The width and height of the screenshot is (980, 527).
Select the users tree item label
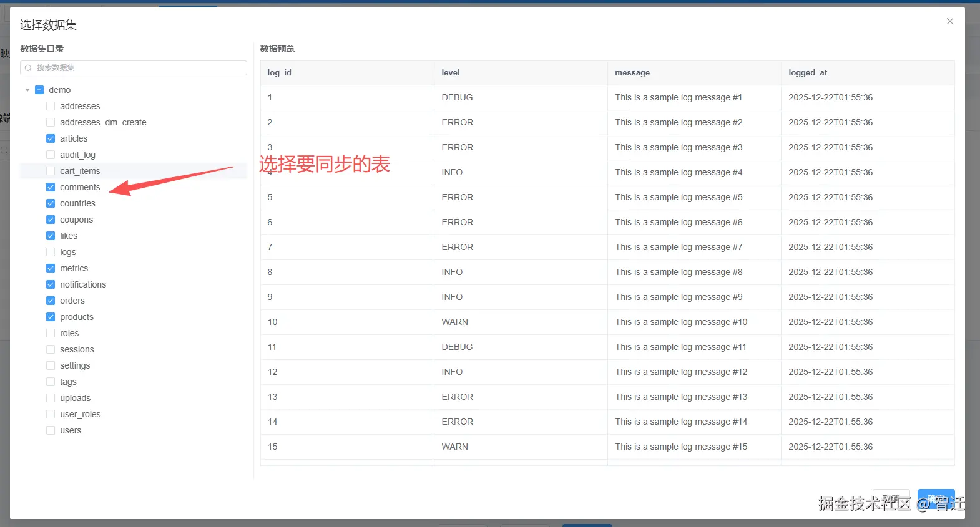tap(71, 430)
